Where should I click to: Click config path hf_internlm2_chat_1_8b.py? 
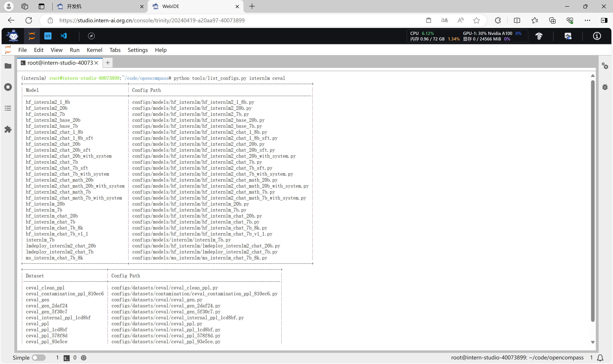pos(200,132)
